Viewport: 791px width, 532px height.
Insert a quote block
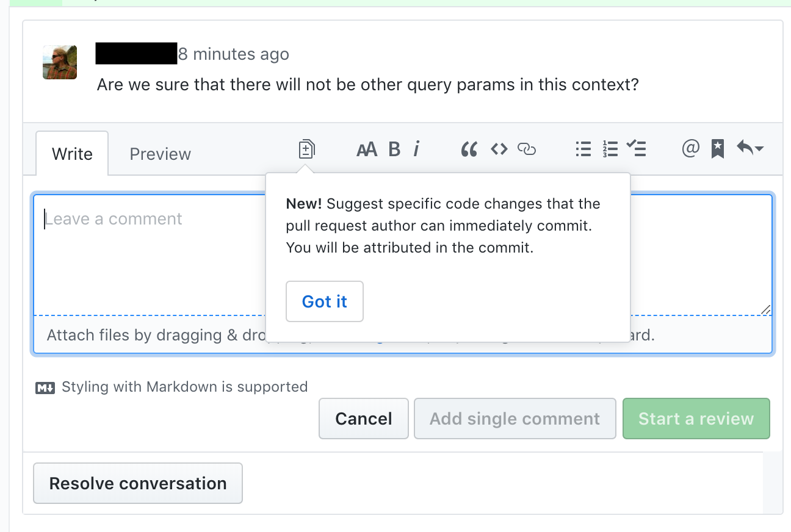tap(469, 149)
